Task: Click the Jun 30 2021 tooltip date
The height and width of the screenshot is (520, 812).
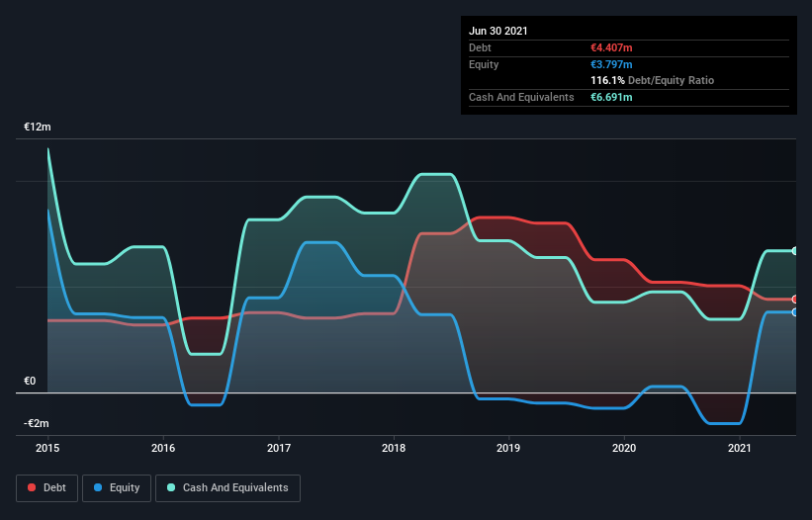Action: (498, 31)
